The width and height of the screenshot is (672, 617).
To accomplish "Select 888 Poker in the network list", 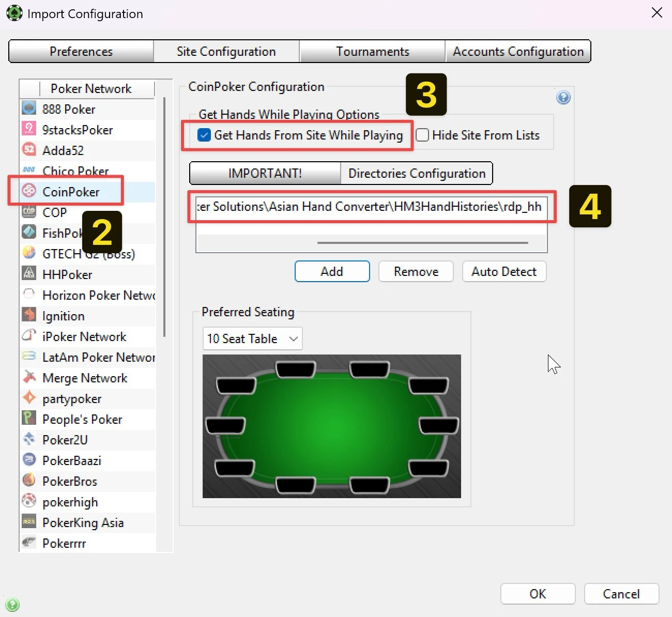I will pyautogui.click(x=88, y=109).
